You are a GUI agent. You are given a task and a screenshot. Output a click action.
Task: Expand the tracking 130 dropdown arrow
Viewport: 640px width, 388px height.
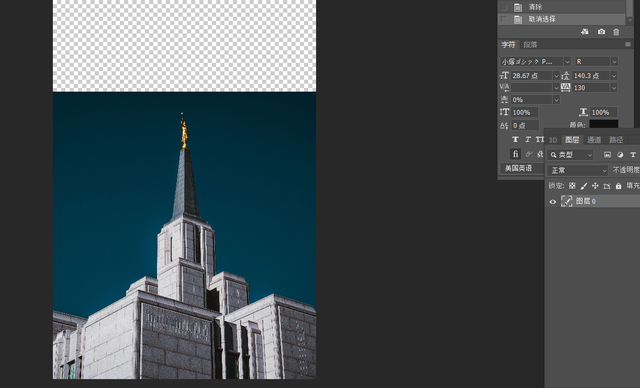click(613, 88)
